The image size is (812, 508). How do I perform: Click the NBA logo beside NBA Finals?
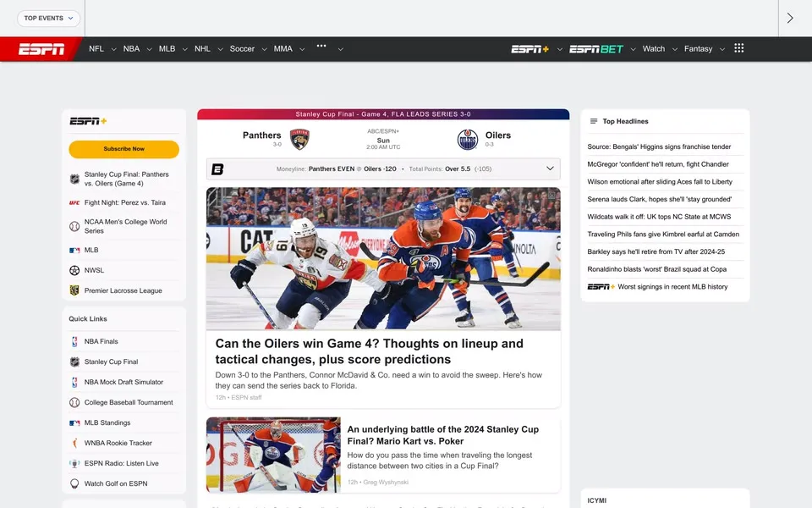click(74, 341)
